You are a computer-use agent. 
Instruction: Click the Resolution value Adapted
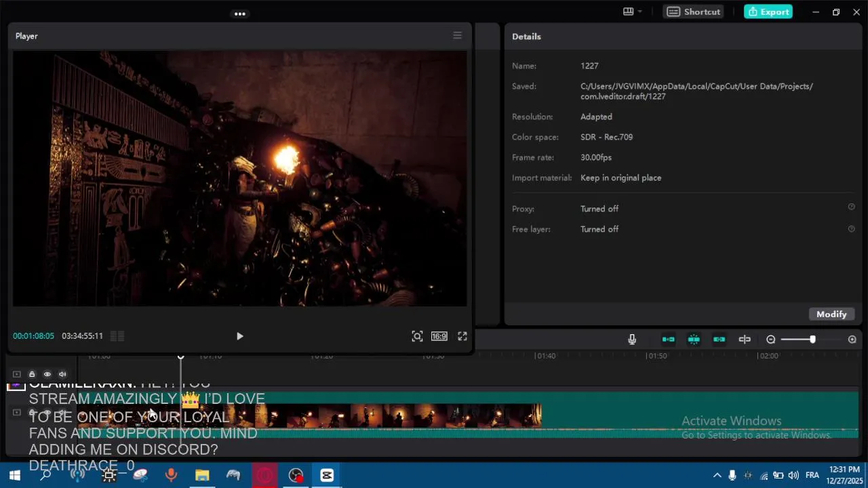(x=596, y=117)
